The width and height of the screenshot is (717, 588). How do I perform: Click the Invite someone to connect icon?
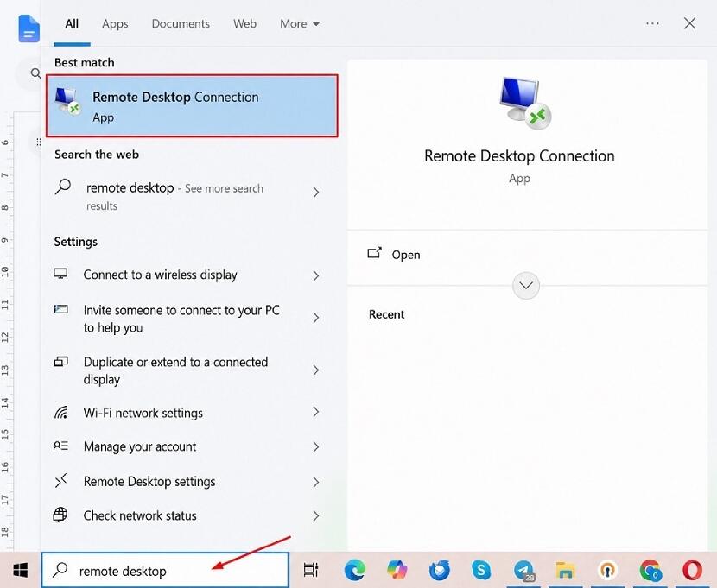click(60, 309)
